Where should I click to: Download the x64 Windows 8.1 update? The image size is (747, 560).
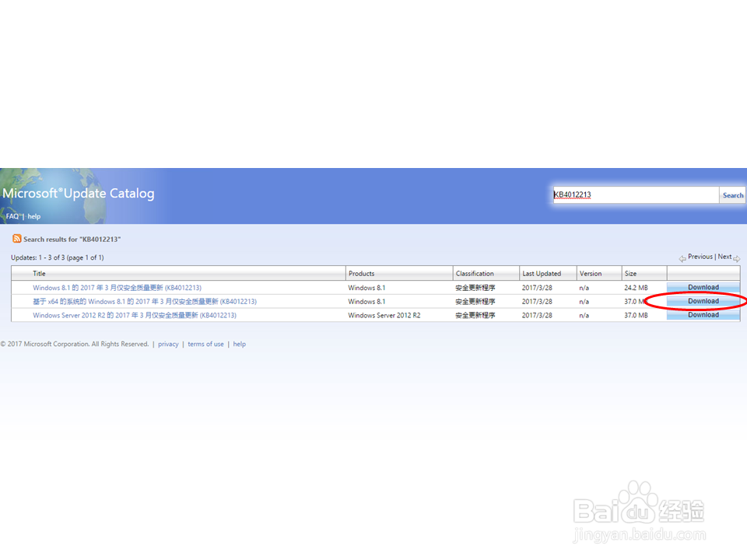(703, 301)
